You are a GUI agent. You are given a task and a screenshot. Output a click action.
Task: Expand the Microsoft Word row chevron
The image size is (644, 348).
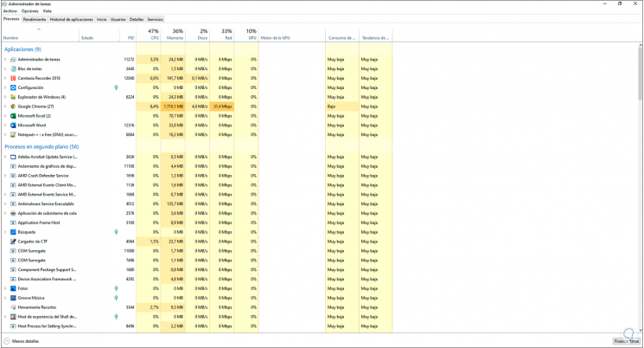pos(5,126)
